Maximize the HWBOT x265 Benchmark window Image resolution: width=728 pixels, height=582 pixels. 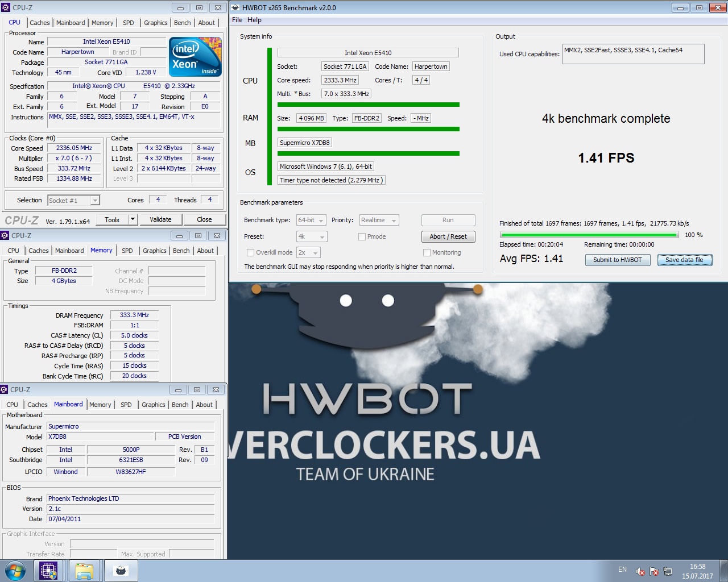[699, 7]
